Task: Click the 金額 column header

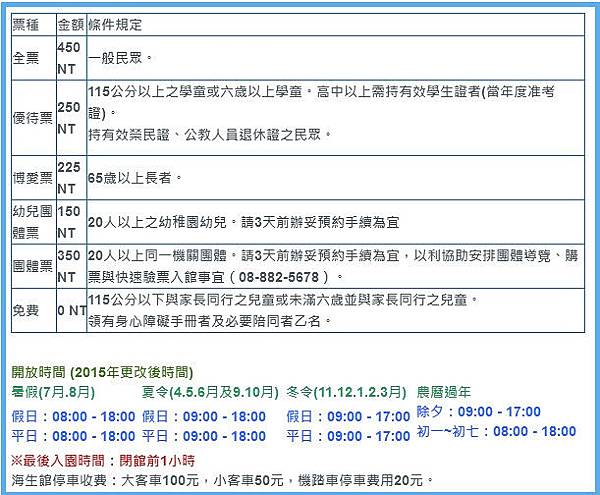Action: click(71, 25)
